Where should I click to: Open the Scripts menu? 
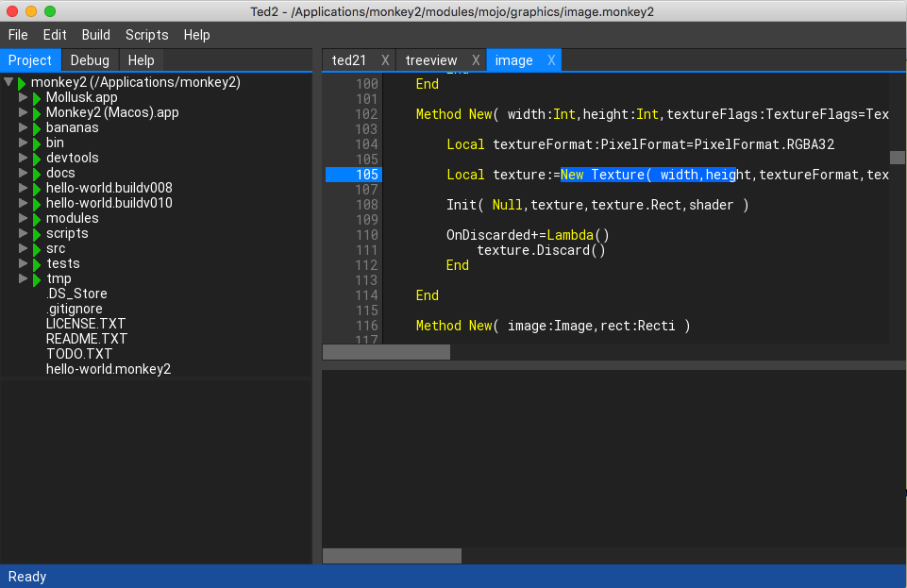click(x=146, y=35)
